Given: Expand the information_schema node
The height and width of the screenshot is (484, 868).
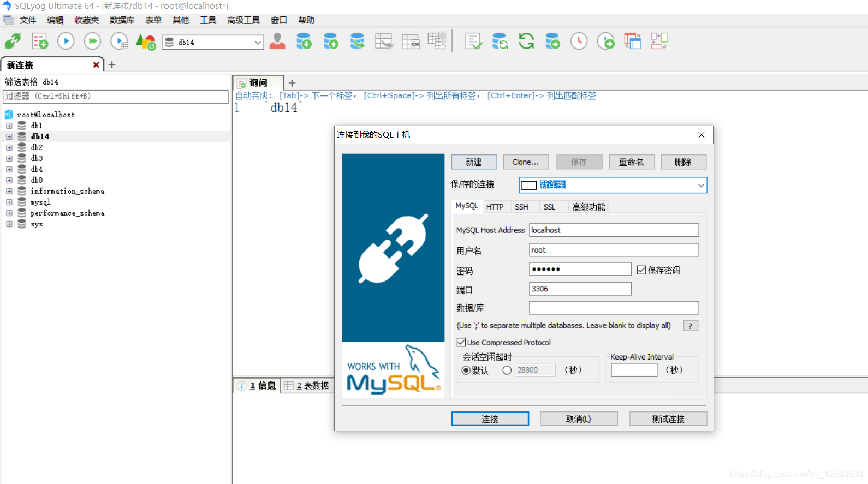Looking at the screenshot, I should tap(9, 191).
